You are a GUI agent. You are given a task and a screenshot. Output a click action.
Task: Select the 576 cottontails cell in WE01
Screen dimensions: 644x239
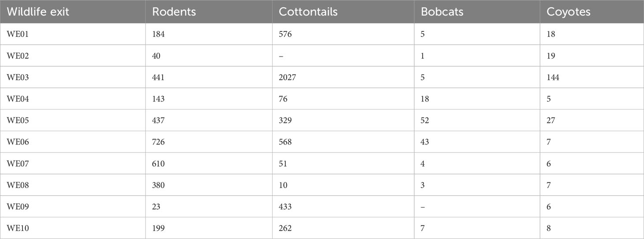click(285, 34)
